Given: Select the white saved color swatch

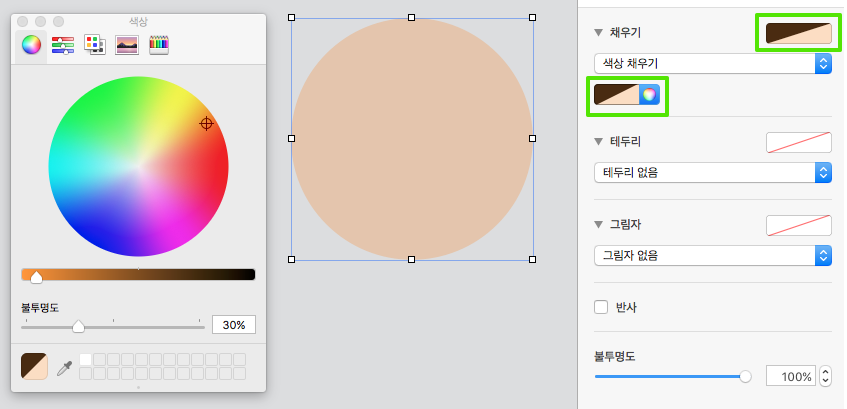Looking at the screenshot, I should click(x=85, y=359).
